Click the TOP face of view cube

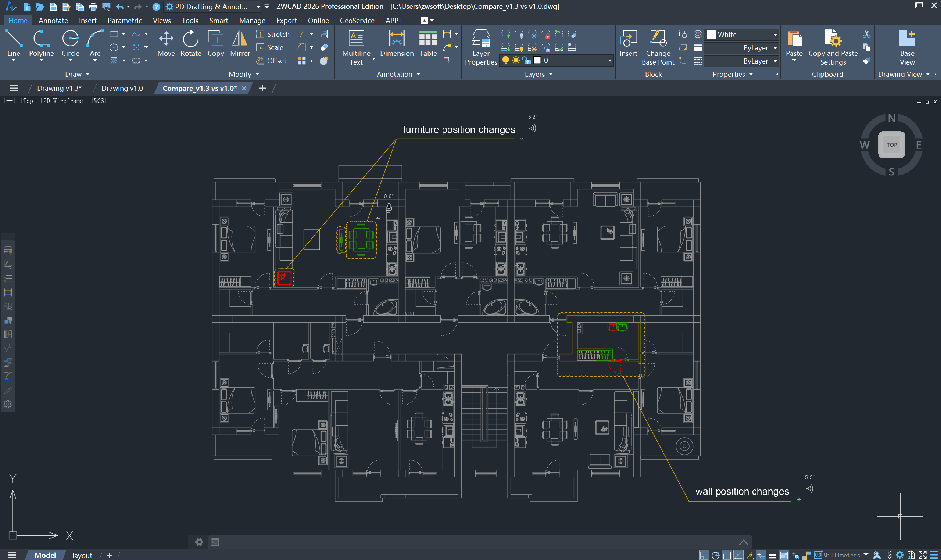tap(891, 145)
